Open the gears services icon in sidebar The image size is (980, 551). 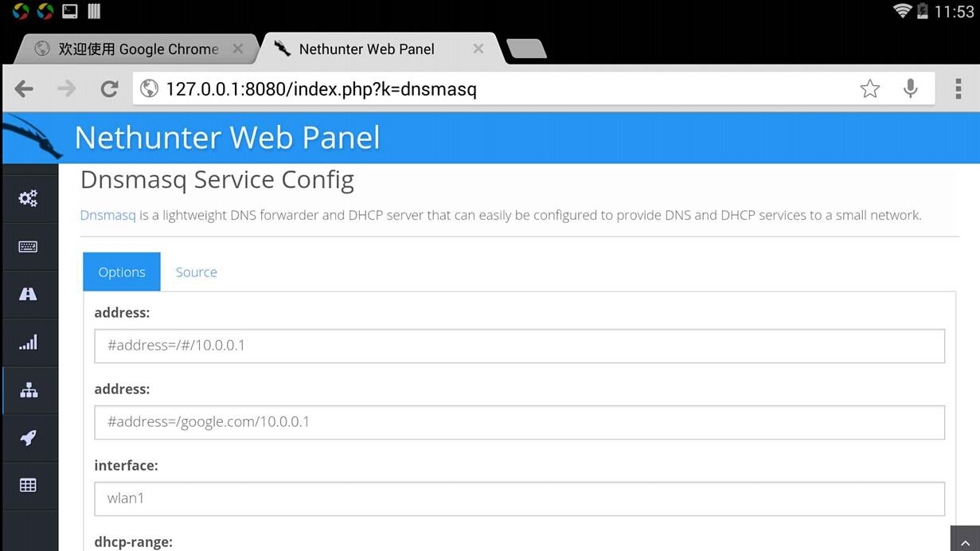29,198
